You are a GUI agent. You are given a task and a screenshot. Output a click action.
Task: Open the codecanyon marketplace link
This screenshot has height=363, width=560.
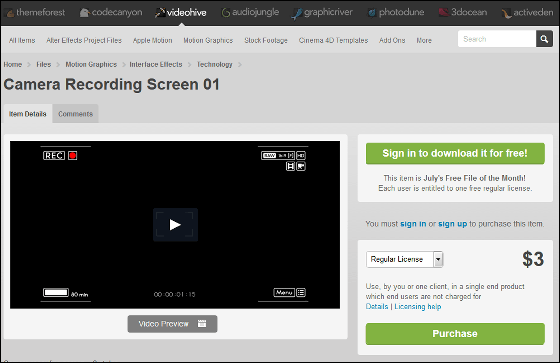pos(111,13)
